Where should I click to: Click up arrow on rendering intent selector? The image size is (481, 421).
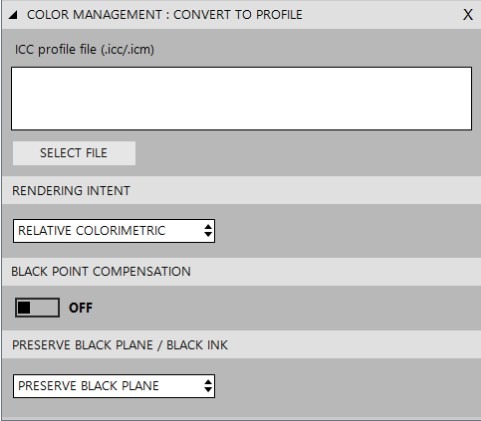(x=208, y=227)
